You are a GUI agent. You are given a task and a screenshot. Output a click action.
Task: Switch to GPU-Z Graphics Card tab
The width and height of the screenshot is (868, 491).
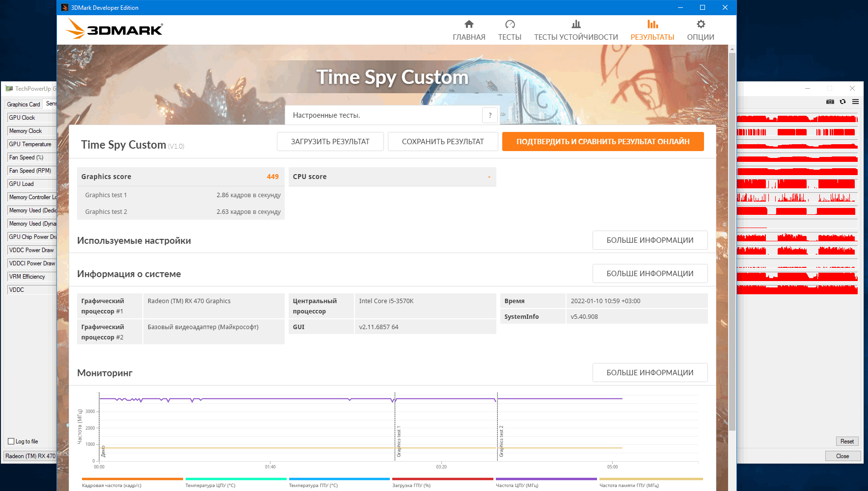(24, 104)
